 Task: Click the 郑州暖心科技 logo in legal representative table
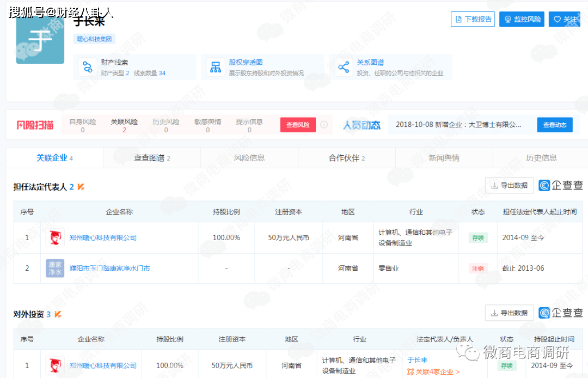tap(55, 237)
